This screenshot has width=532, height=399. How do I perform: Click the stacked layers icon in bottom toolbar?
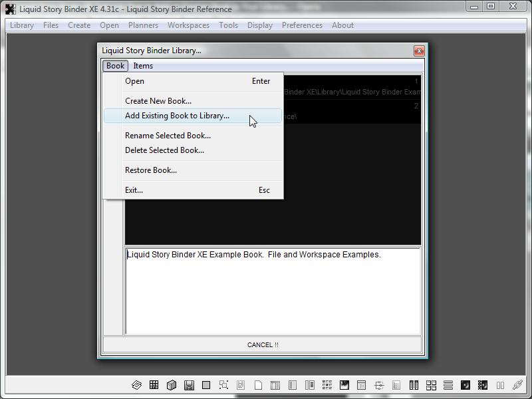pos(136,385)
